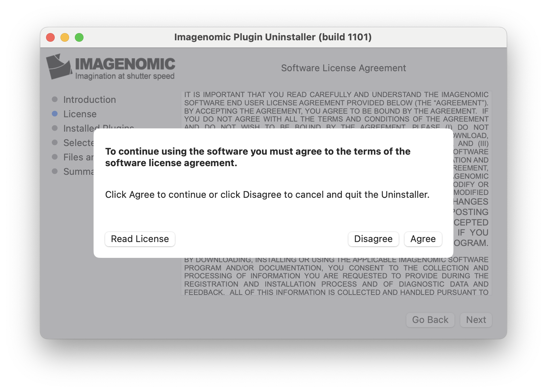Minimize the window using yellow button
547x392 pixels.
pyautogui.click(x=65, y=37)
